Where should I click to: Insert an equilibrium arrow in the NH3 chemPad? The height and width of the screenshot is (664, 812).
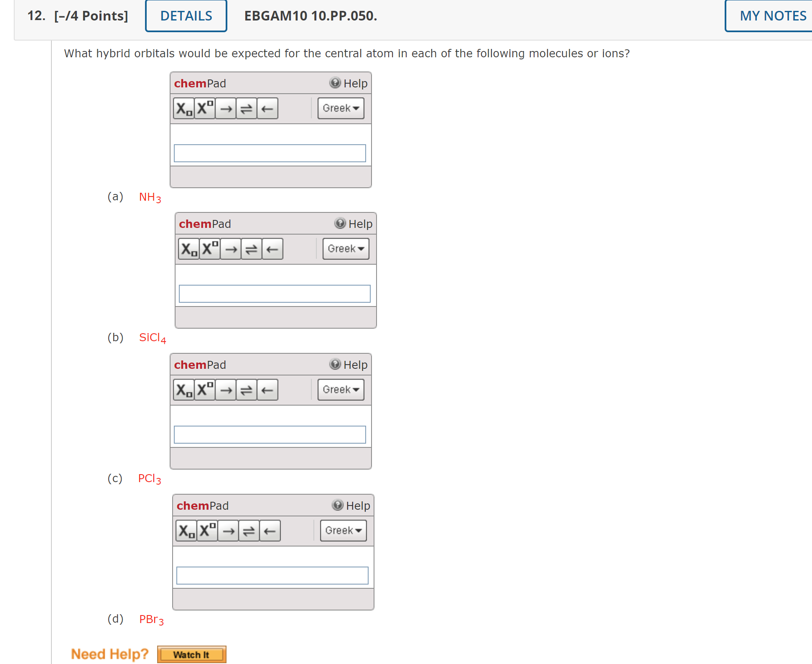tap(246, 108)
